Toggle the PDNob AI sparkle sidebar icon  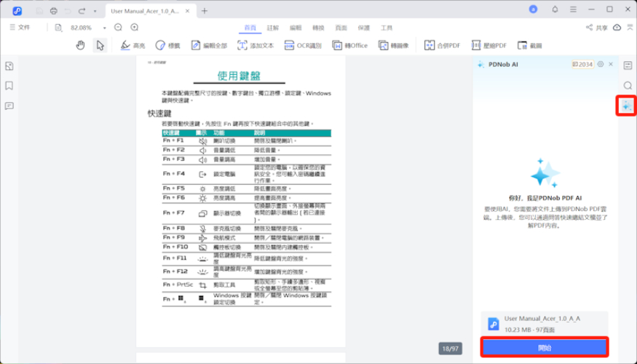[627, 106]
